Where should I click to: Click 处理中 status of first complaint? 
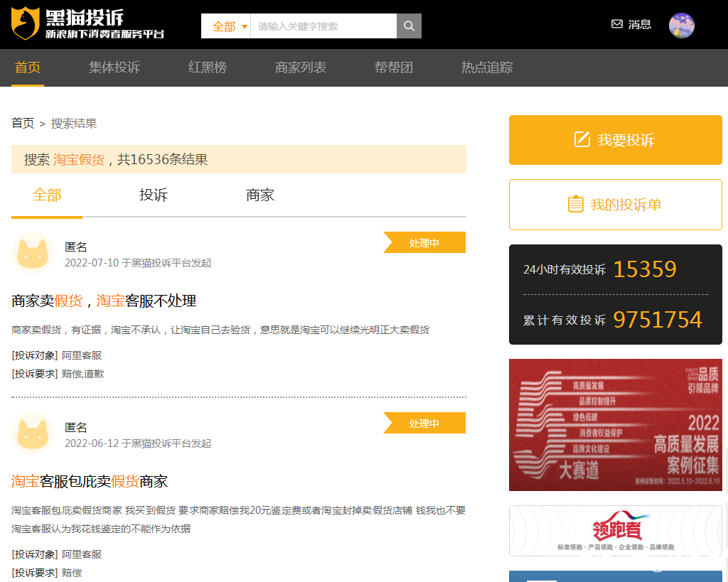424,243
